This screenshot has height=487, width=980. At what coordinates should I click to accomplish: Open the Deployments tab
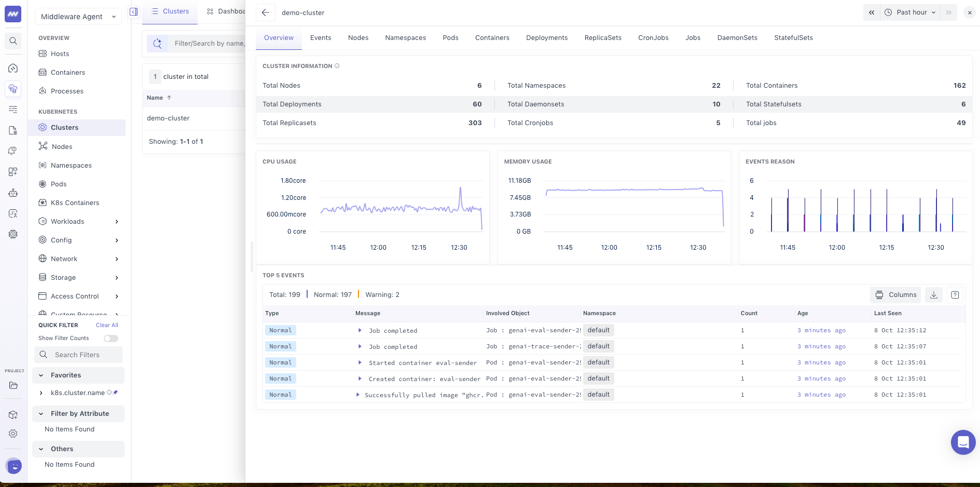click(x=547, y=38)
